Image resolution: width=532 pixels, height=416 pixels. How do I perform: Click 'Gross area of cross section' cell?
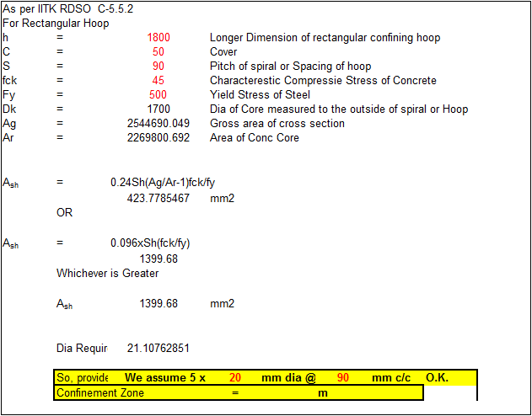(x=277, y=123)
